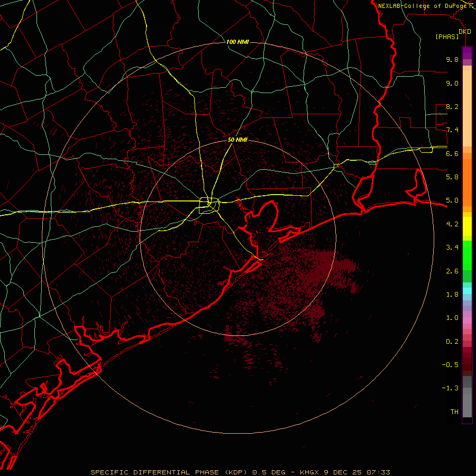This screenshot has width=476, height=476.
Task: Click the 3.4 scale label
Action: point(452,248)
